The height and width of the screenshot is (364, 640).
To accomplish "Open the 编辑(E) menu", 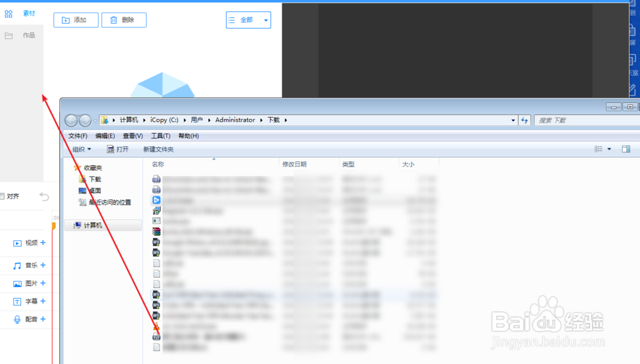I will (105, 136).
